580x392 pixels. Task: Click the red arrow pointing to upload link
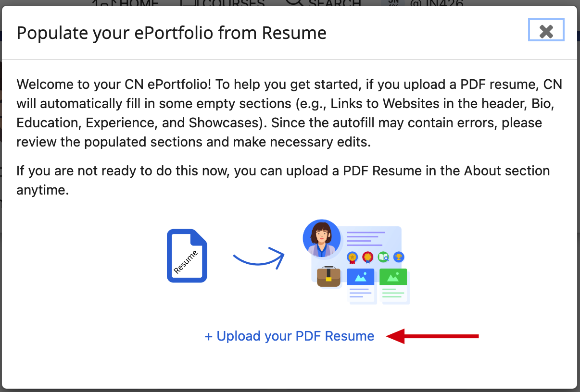pos(432,336)
